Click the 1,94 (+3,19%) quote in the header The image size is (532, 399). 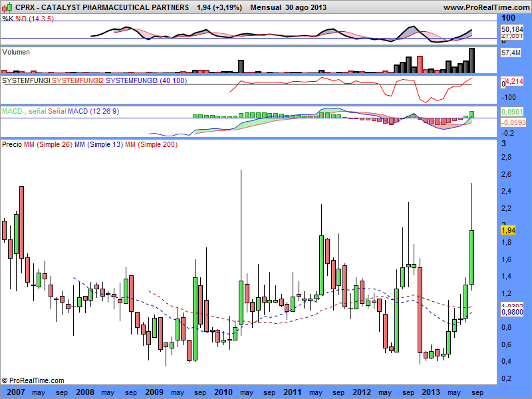[x=219, y=7]
